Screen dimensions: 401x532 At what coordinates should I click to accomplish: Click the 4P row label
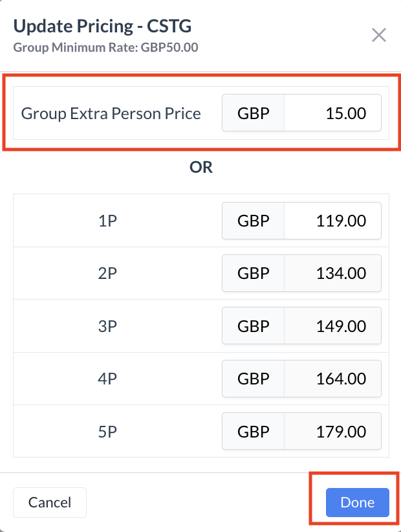(x=107, y=379)
